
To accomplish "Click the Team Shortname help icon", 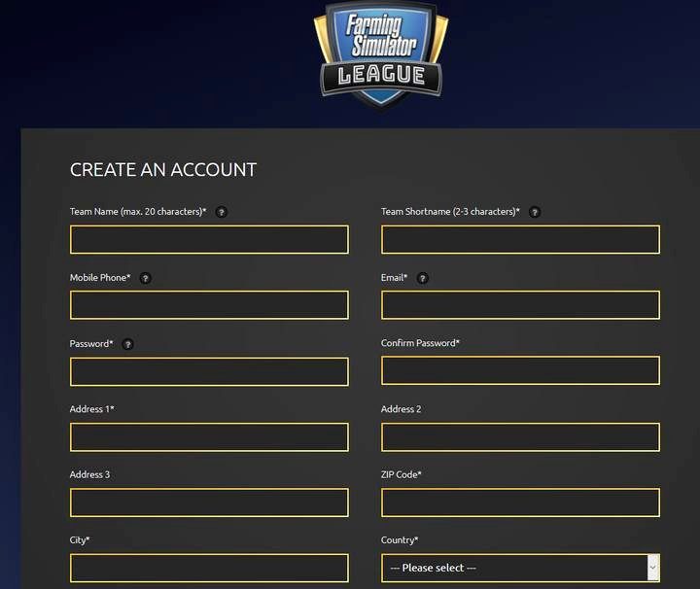I will pyautogui.click(x=535, y=212).
